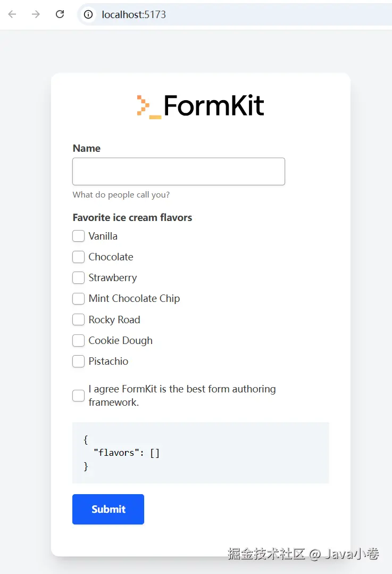392x574 pixels.
Task: Check the Pistachio option
Action: (78, 361)
